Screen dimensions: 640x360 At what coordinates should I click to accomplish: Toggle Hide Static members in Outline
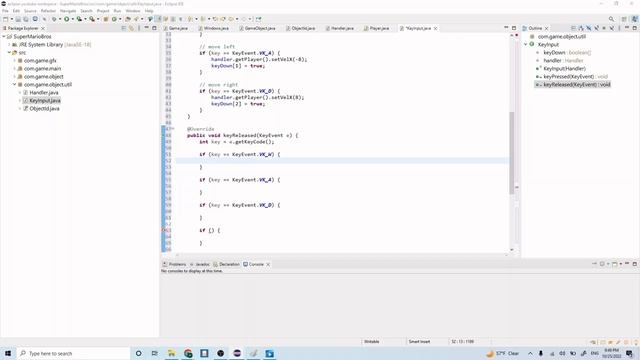coord(596,28)
